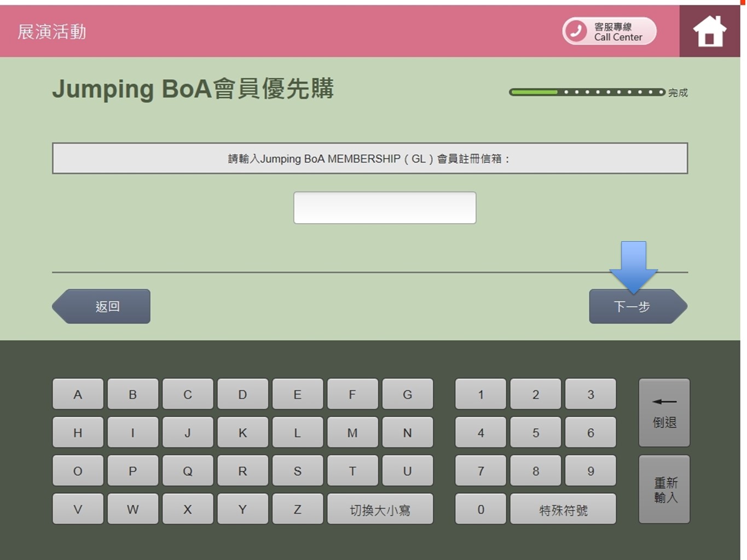
Task: Tap the H key
Action: 78,433
